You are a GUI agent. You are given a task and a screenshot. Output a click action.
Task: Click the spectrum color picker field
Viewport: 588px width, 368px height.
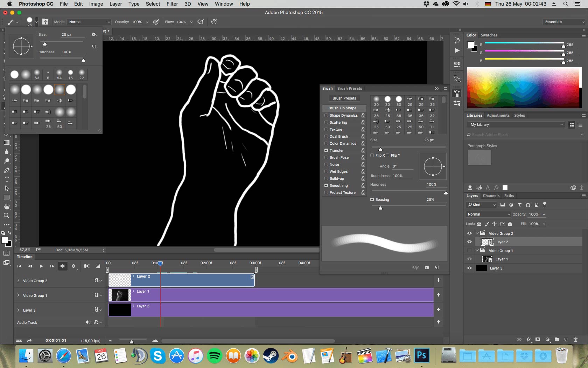pos(523,88)
